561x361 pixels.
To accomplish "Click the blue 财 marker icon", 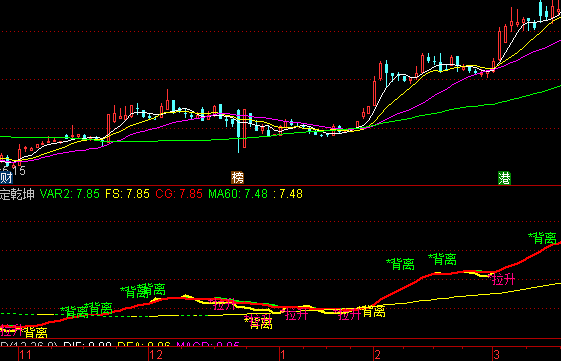I will point(6,178).
